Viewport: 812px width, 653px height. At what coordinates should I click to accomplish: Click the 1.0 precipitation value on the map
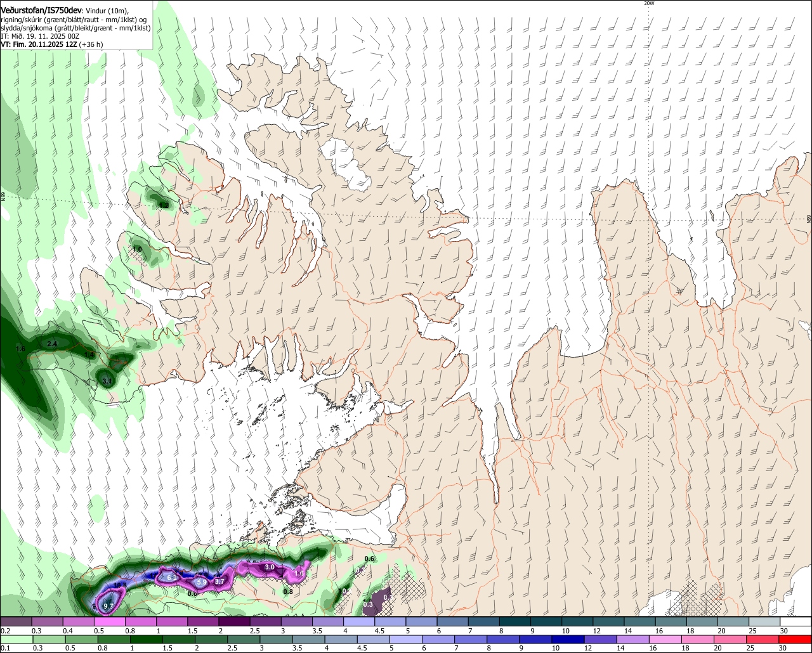137,249
